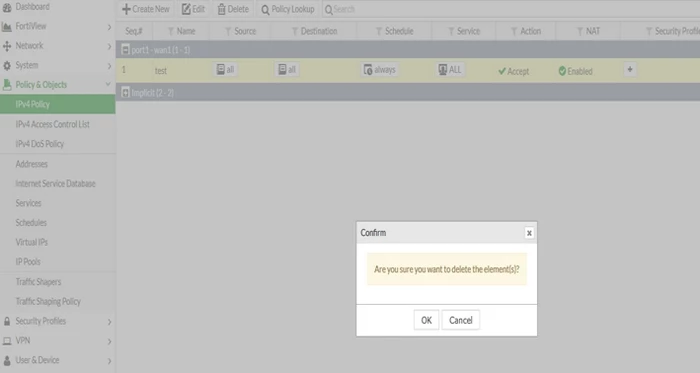Click the Network cross-arrows icon
This screenshot has height=373, width=700.
7,46
